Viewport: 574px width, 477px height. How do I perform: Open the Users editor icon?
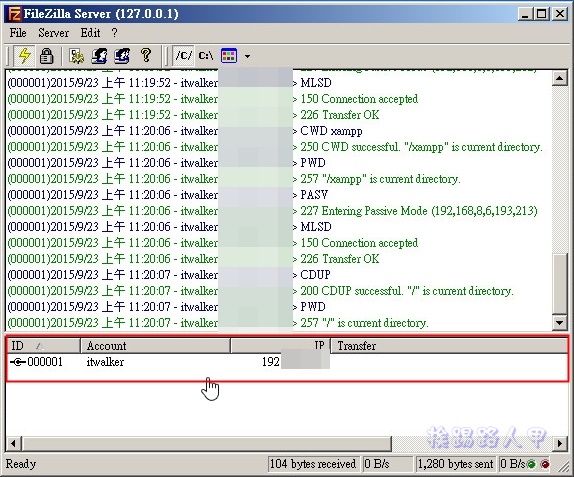pyautogui.click(x=99, y=56)
